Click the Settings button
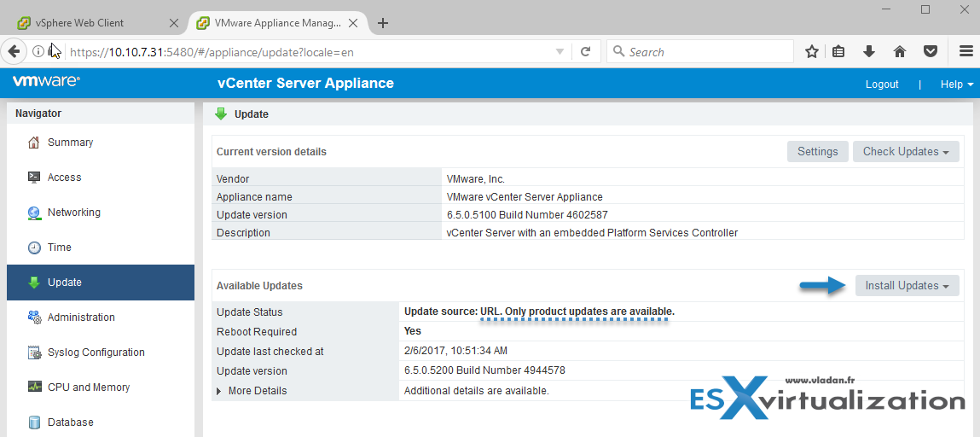The width and height of the screenshot is (980, 437). click(x=817, y=151)
